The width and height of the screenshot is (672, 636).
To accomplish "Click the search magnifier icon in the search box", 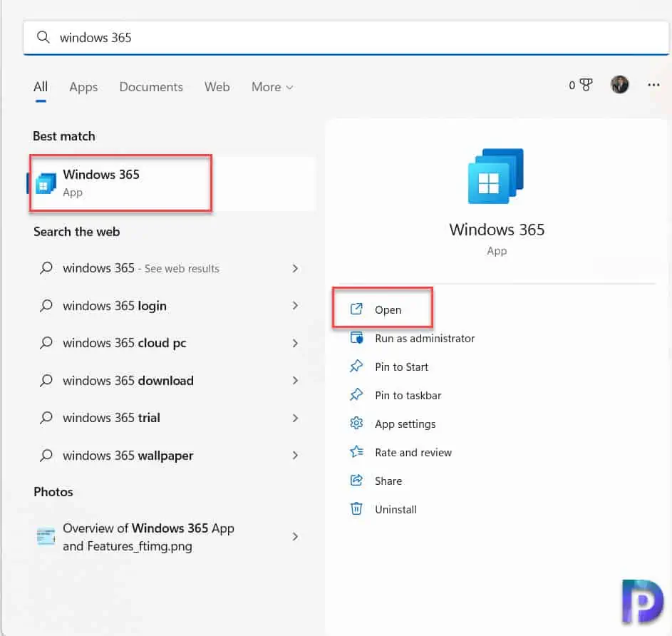I will tap(43, 37).
